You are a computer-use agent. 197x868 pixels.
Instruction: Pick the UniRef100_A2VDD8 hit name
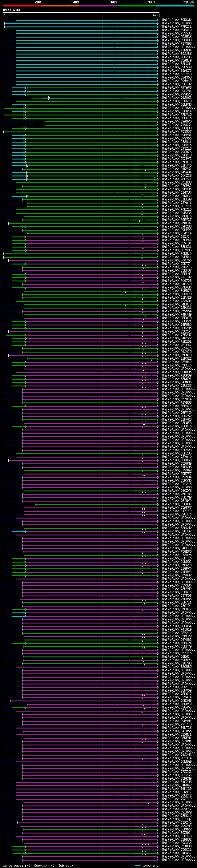click(x=177, y=403)
